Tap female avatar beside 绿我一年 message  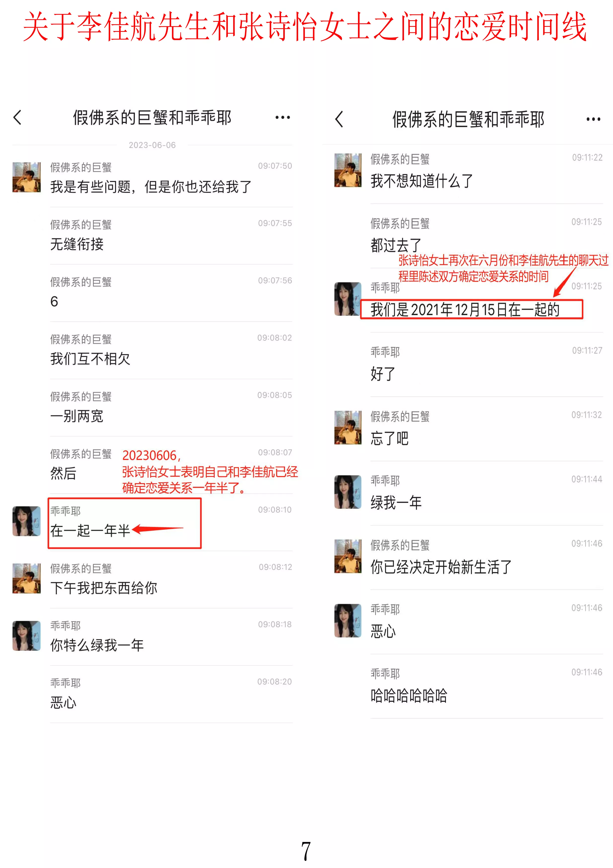(x=348, y=492)
